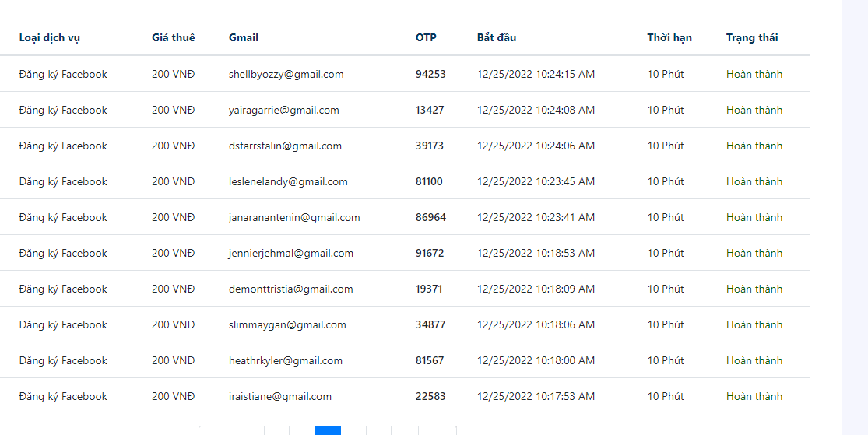This screenshot has height=435, width=868.
Task: Click start time 12/25/2022 10:24:08 AM
Action: (536, 111)
